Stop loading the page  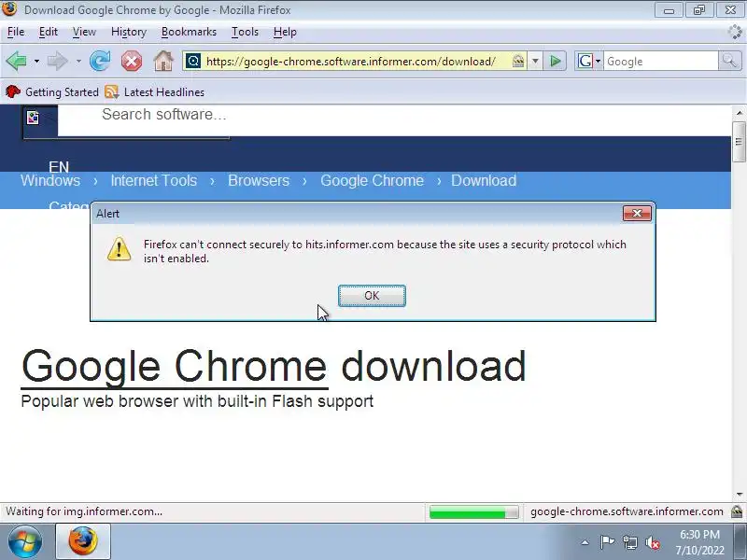tap(132, 61)
